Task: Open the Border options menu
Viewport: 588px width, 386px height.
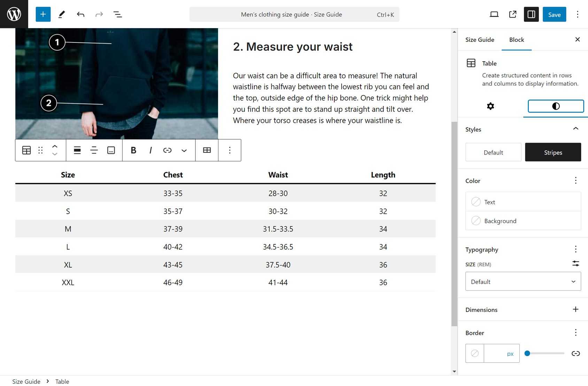Action: coord(576,332)
